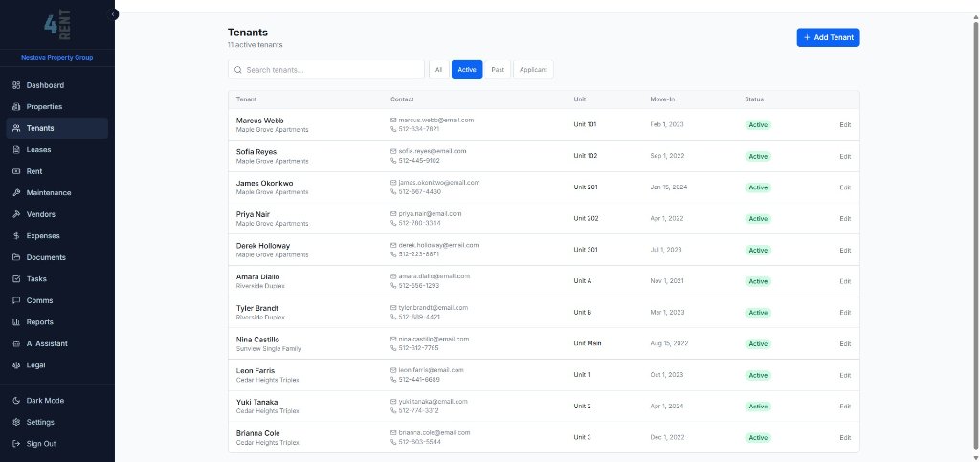Click email brianna.cole@email.com
980x462 pixels.
pos(434,432)
